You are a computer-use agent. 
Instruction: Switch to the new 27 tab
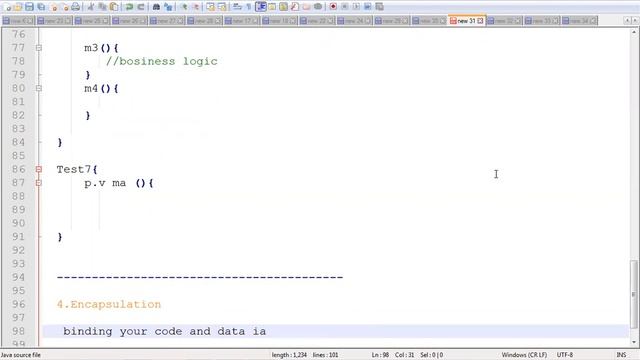click(167, 20)
